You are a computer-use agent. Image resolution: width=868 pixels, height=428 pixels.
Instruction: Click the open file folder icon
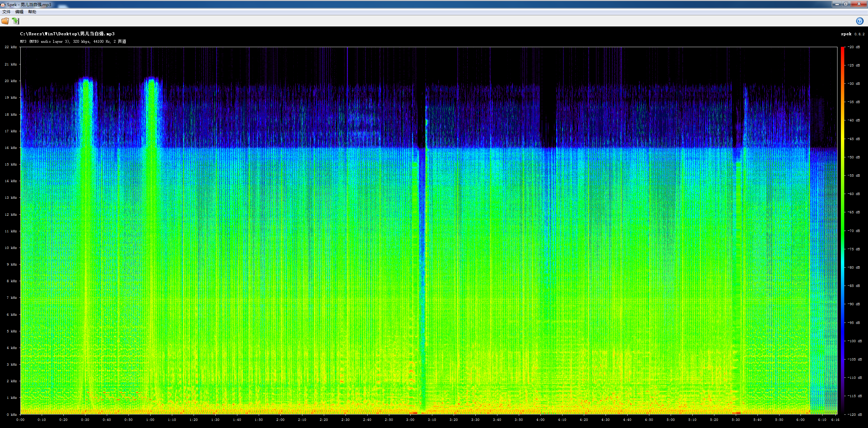pyautogui.click(x=5, y=21)
